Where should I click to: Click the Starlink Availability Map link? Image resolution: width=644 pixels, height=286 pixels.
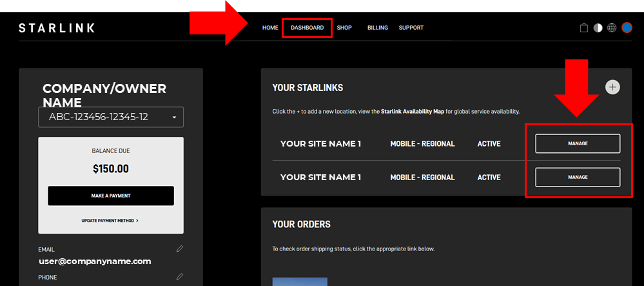[413, 112]
